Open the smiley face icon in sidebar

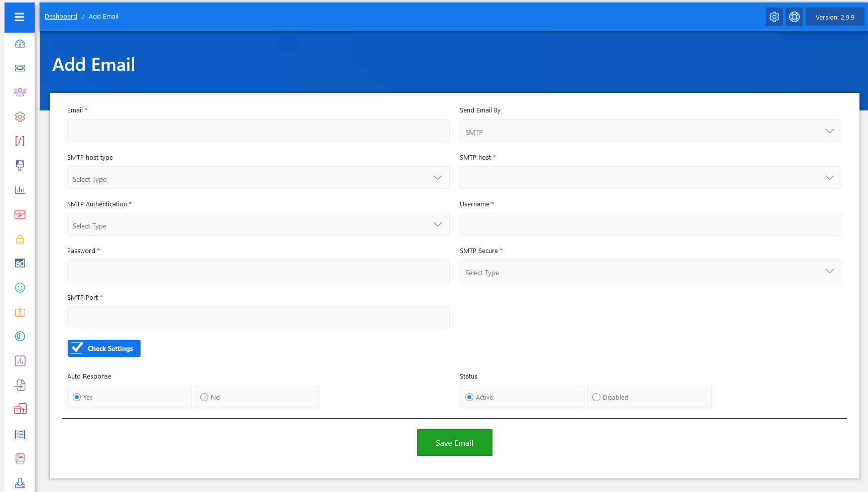20,288
